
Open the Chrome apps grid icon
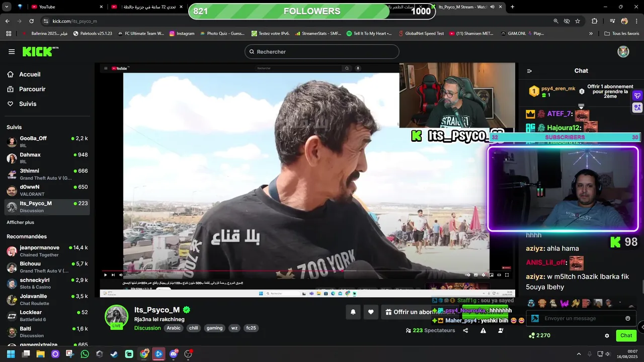pos(9,33)
